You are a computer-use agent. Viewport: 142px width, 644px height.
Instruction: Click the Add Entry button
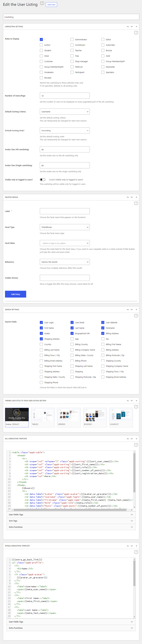coord(15,294)
